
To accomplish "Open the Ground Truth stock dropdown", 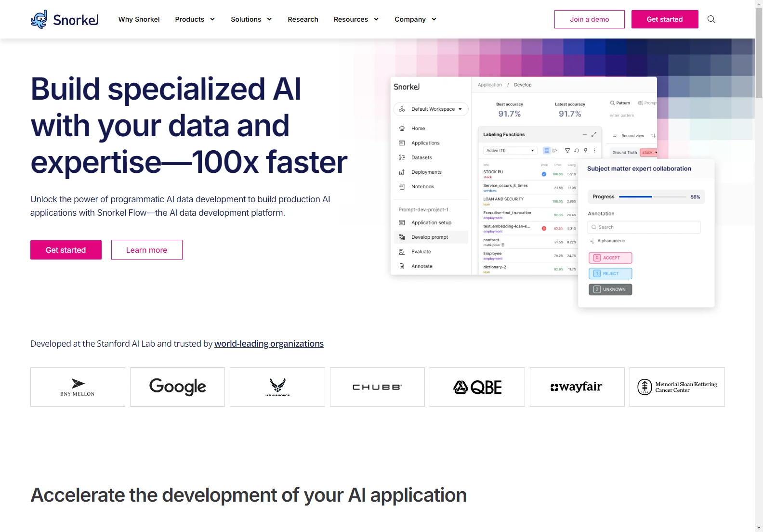I will tap(649, 152).
